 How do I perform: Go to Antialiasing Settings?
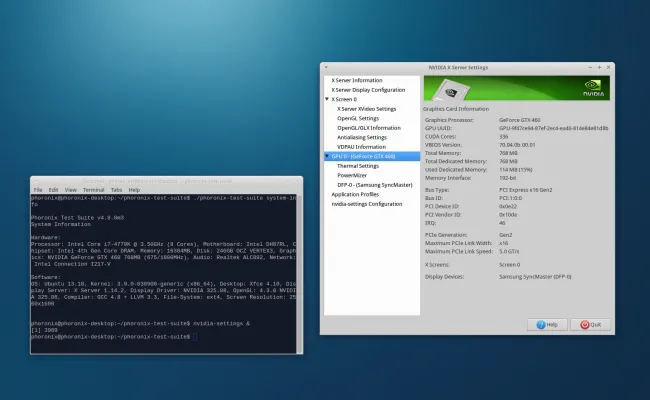(x=363, y=137)
